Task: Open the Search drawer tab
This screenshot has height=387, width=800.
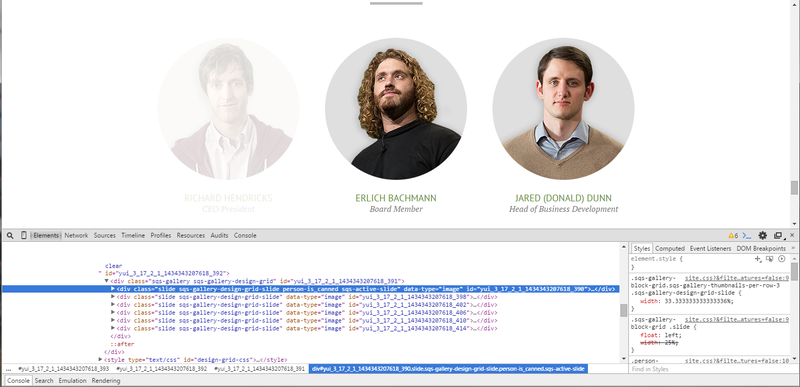Action: pos(44,381)
